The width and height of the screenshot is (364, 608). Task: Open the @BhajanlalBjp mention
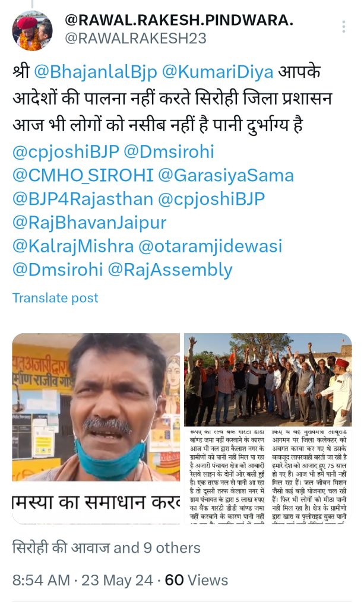(x=96, y=72)
